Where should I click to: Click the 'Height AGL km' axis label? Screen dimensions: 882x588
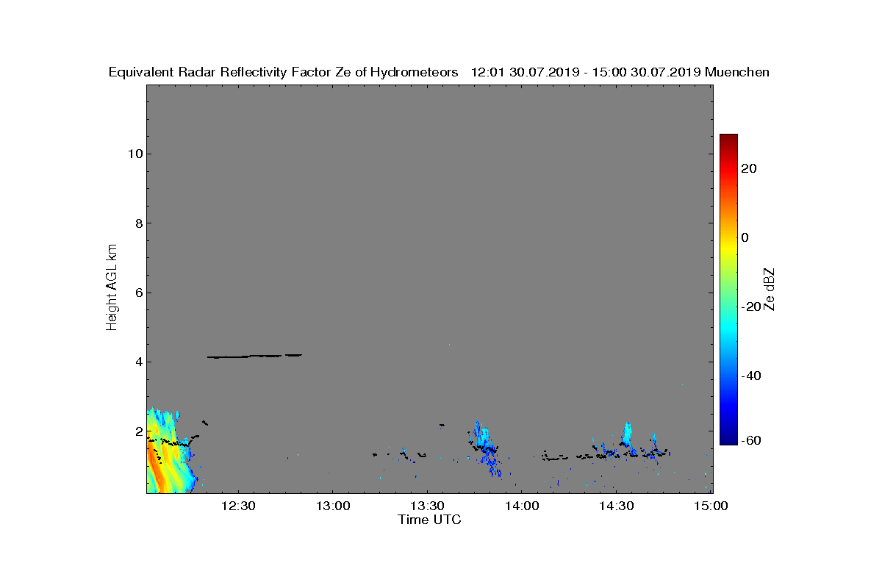coord(112,289)
